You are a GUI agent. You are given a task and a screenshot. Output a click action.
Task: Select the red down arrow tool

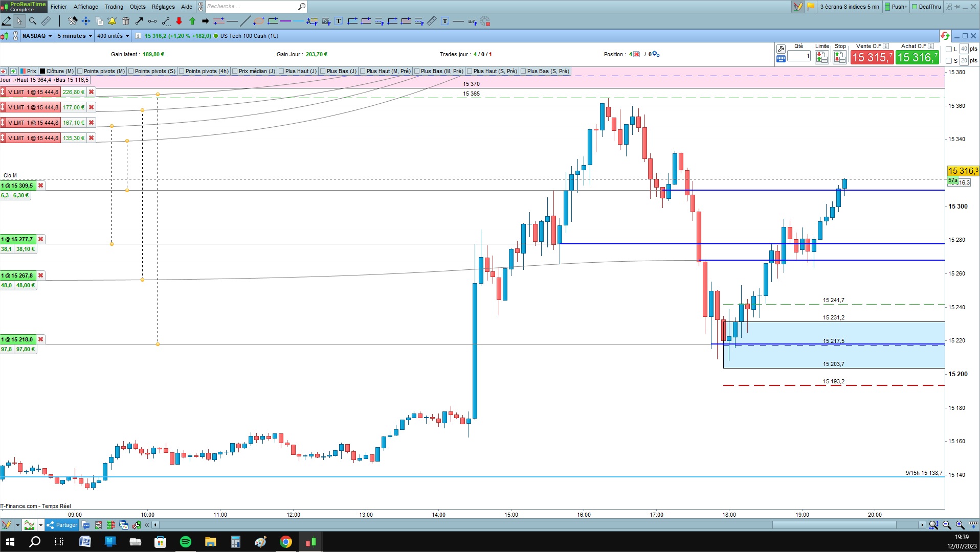[x=179, y=21]
